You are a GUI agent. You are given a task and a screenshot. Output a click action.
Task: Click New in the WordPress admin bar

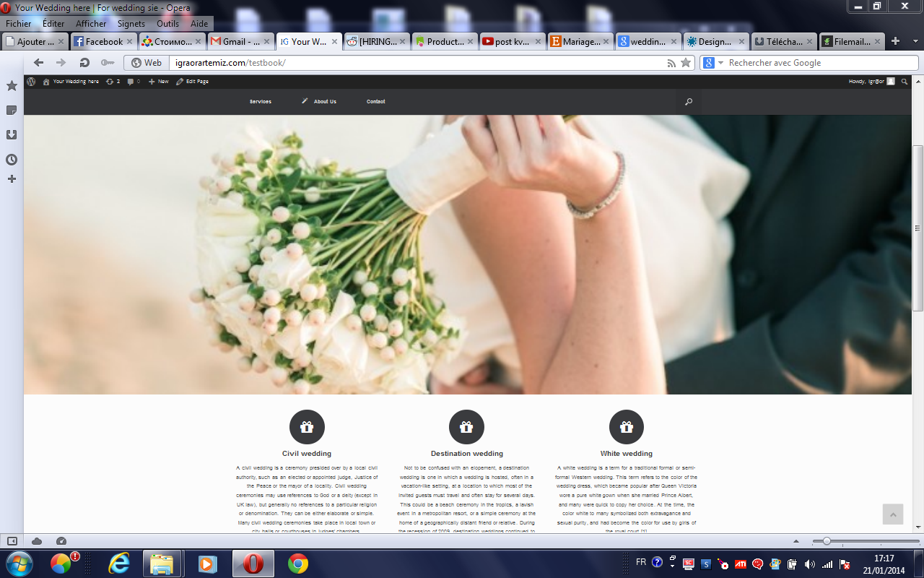(x=158, y=82)
